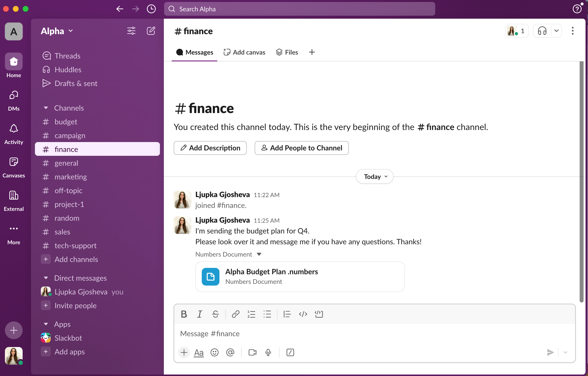This screenshot has width=588, height=376.
Task: Toggle code block formatting
Action: click(x=319, y=314)
